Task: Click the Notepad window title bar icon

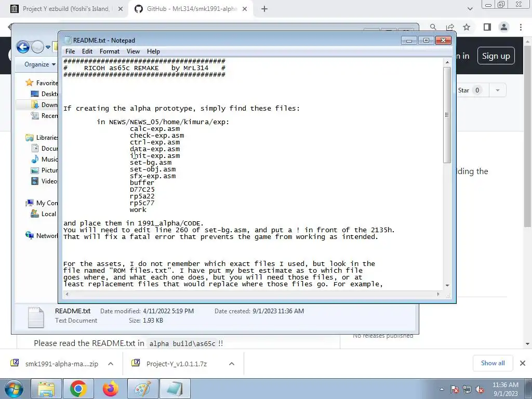Action: point(68,41)
